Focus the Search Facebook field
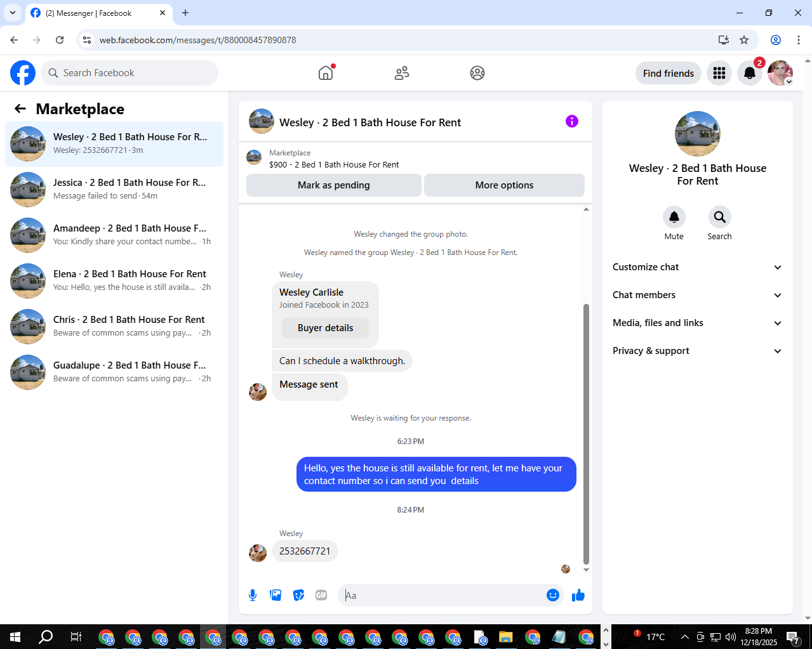The image size is (812, 649). 130,73
